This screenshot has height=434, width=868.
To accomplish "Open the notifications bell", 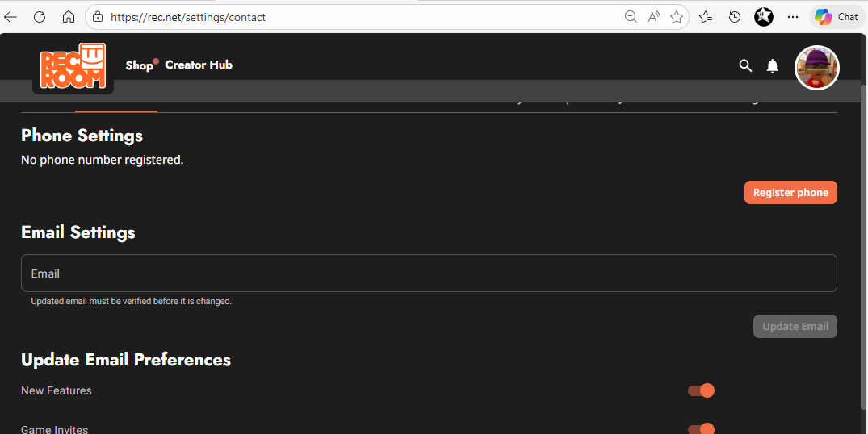I will pos(773,65).
